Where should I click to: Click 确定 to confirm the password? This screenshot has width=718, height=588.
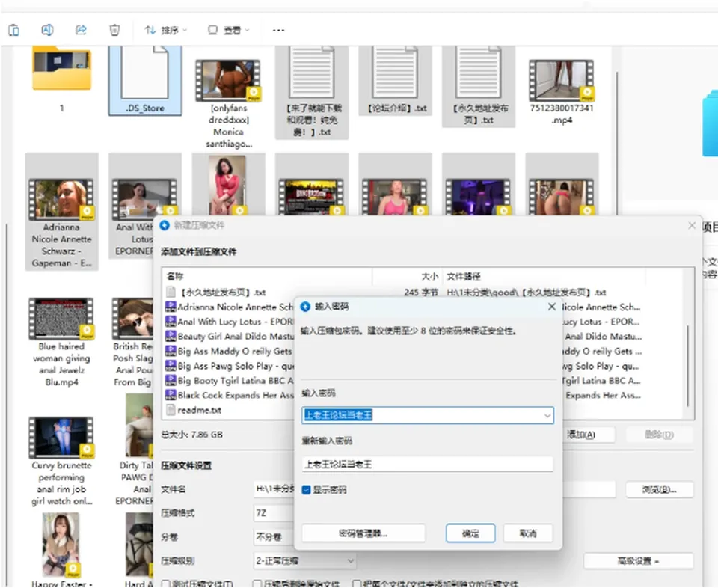pyautogui.click(x=470, y=533)
